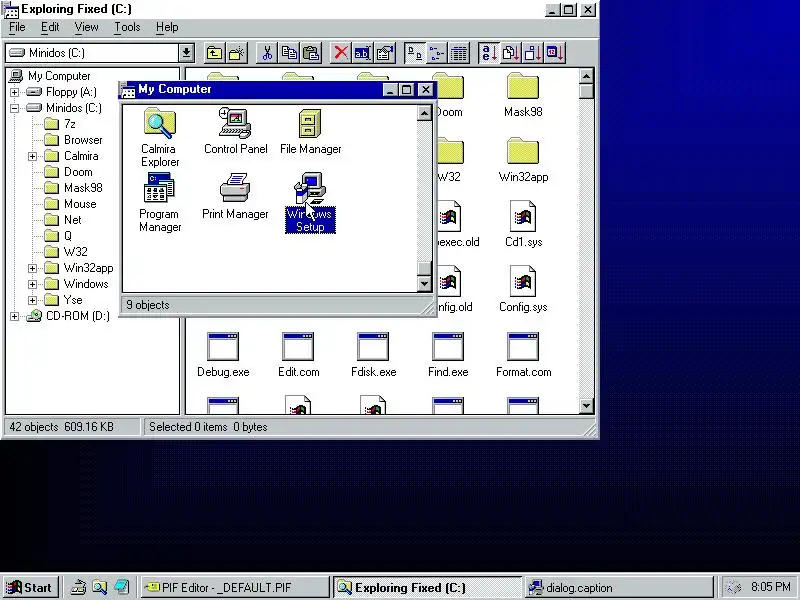Select the Format.com file

click(x=523, y=355)
